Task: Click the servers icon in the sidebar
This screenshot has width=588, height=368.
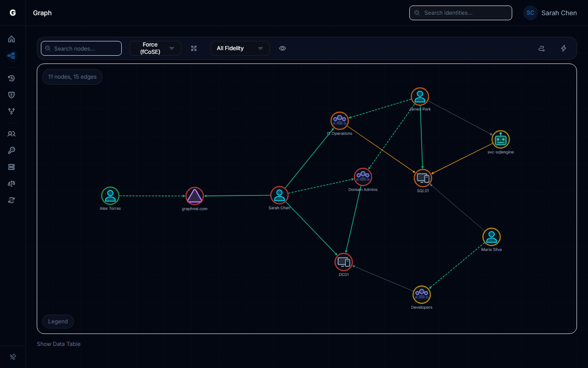Action: (x=11, y=167)
